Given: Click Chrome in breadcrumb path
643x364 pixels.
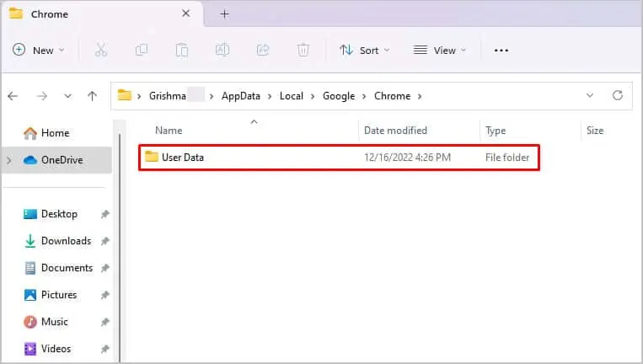Looking at the screenshot, I should pos(392,96).
